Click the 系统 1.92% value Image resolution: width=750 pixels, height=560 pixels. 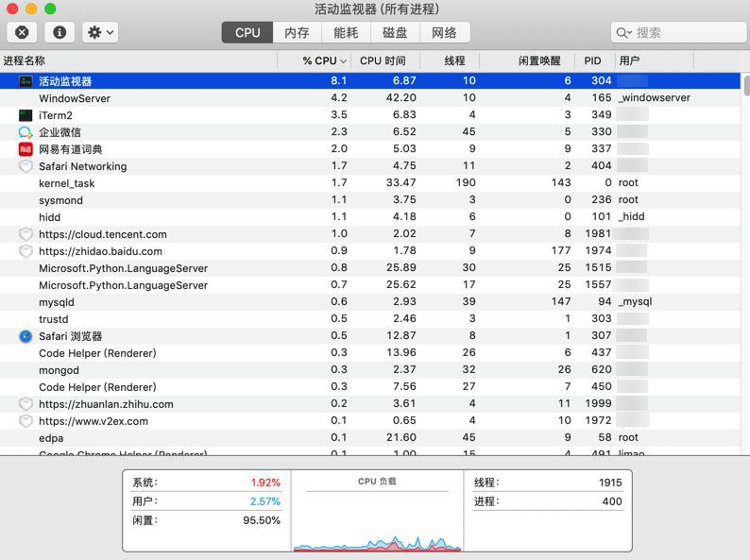265,483
